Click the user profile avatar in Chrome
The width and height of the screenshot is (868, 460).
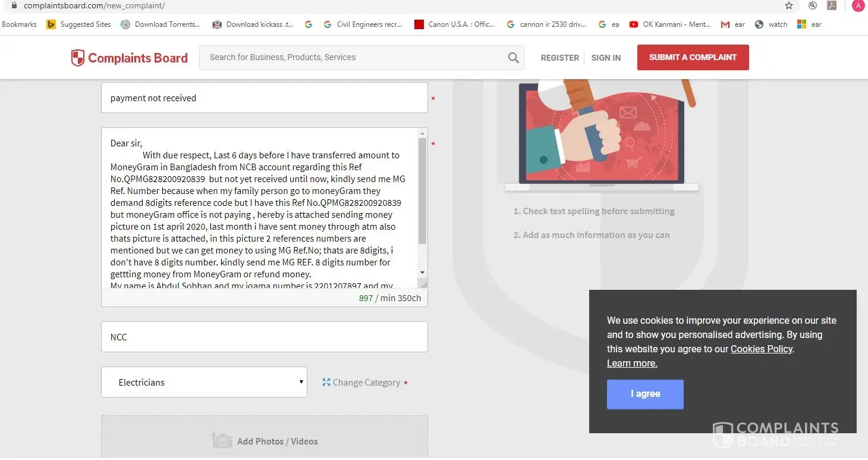858,5
